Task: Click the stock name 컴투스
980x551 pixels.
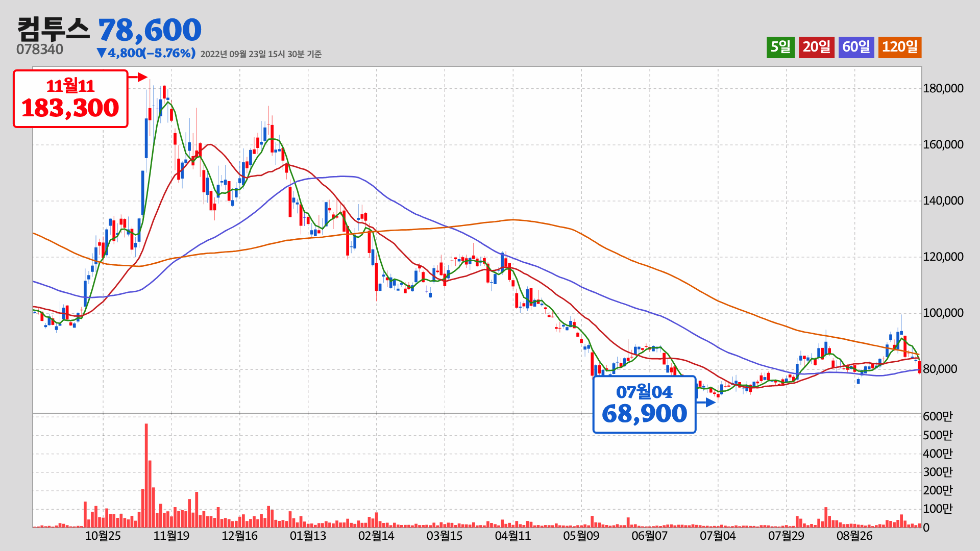Action: pos(54,29)
